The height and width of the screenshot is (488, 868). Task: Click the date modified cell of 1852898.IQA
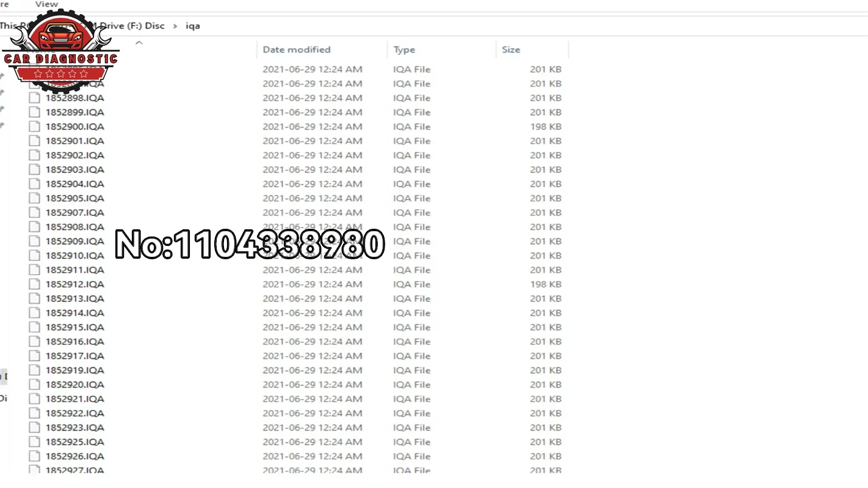pyautogui.click(x=313, y=98)
